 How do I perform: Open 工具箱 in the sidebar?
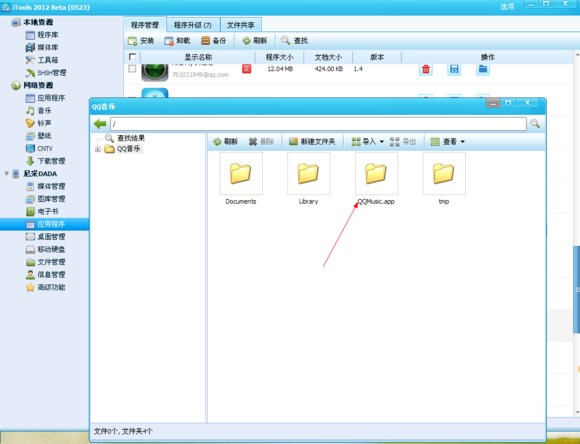(x=42, y=60)
